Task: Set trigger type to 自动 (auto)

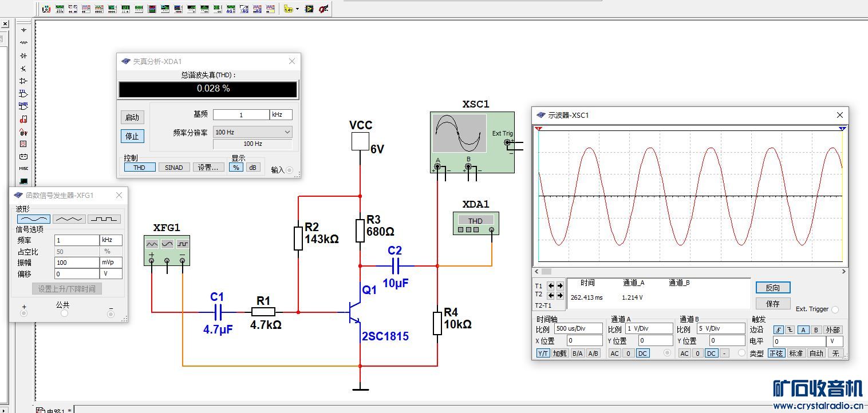Action: pyautogui.click(x=816, y=353)
